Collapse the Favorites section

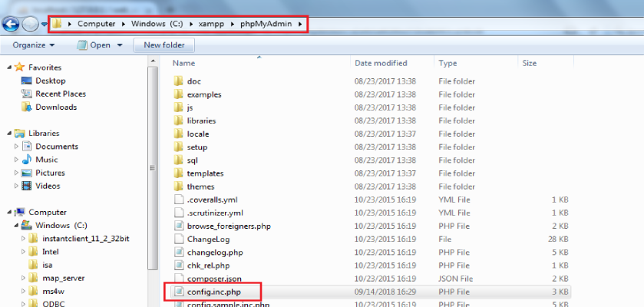[x=9, y=68]
